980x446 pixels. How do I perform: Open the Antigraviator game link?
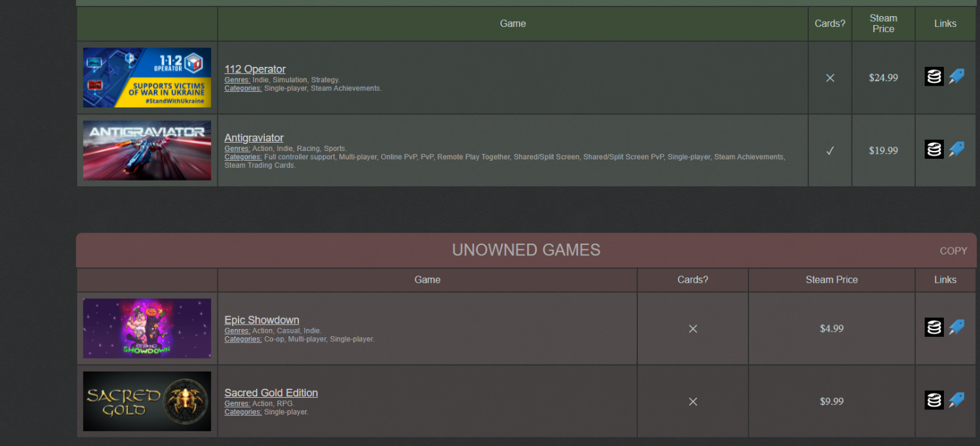click(x=254, y=138)
